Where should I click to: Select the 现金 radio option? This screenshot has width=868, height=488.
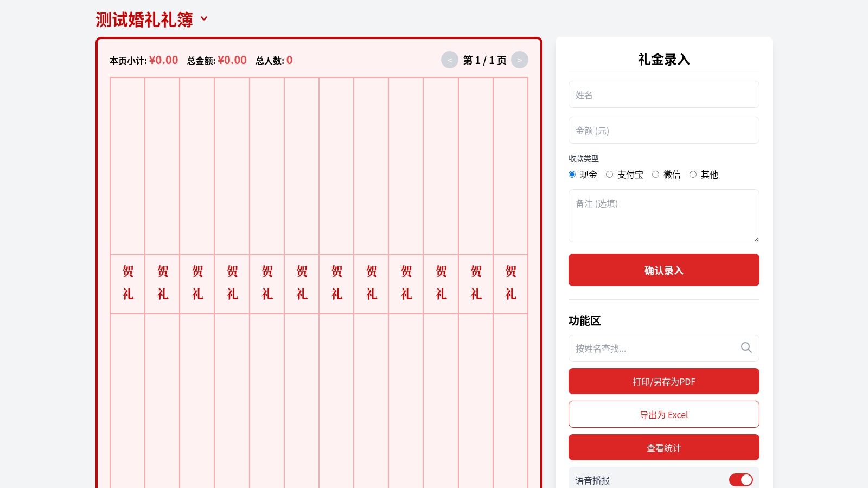pyautogui.click(x=572, y=174)
